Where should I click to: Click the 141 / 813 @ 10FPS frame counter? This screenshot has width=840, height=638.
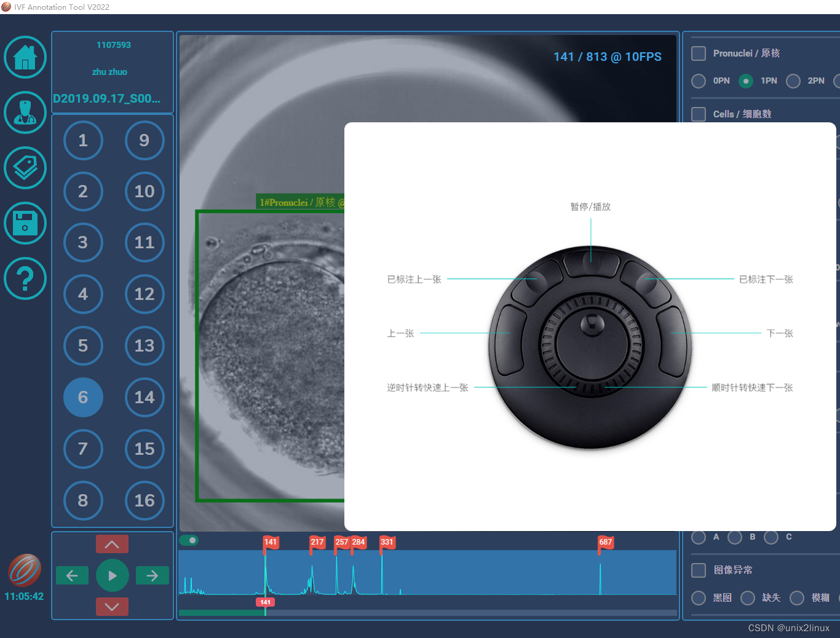click(608, 57)
